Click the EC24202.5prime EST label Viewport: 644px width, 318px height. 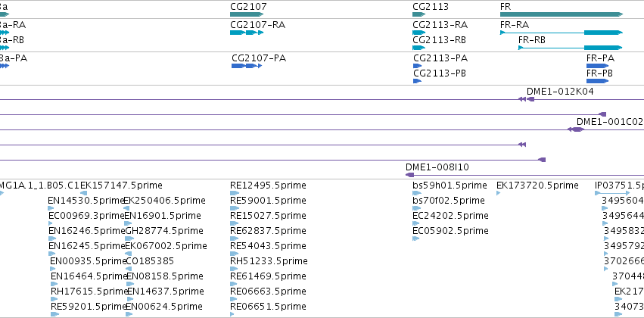tap(450, 216)
